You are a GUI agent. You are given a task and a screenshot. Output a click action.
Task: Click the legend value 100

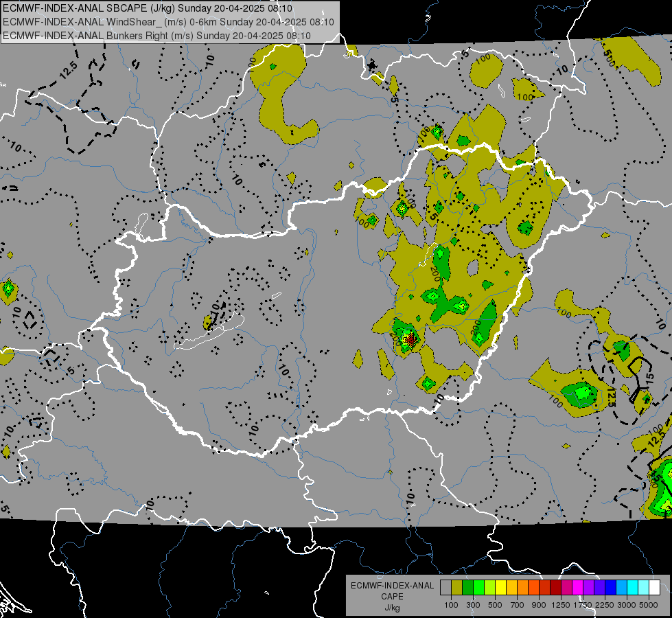pos(451,605)
